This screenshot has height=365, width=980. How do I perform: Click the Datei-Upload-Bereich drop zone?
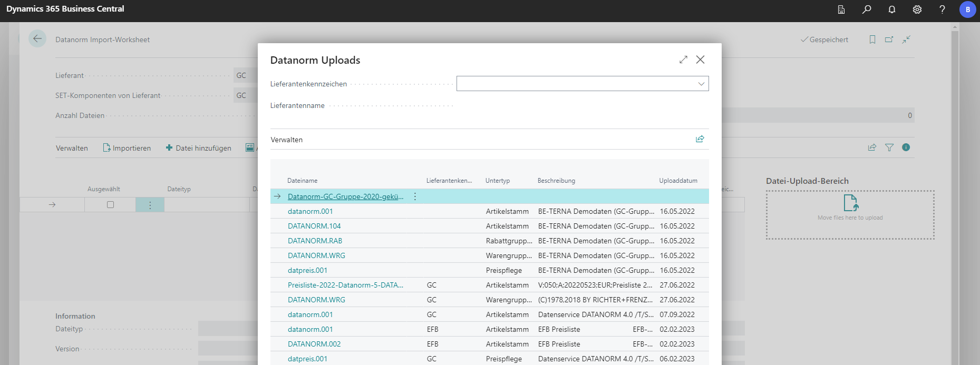coord(850,215)
